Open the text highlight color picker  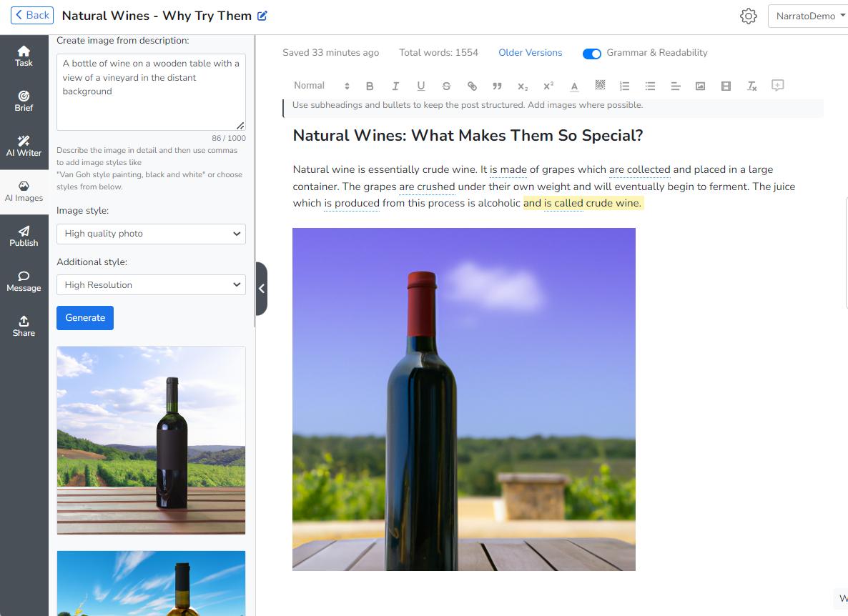(600, 85)
